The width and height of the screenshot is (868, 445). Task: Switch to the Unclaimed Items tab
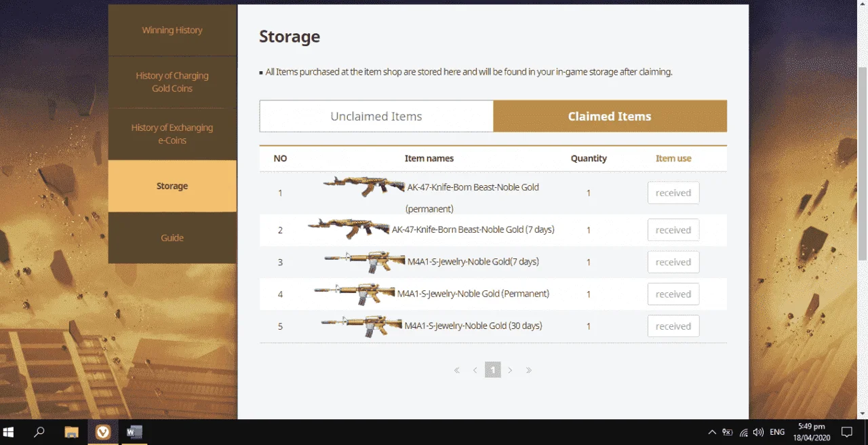376,116
